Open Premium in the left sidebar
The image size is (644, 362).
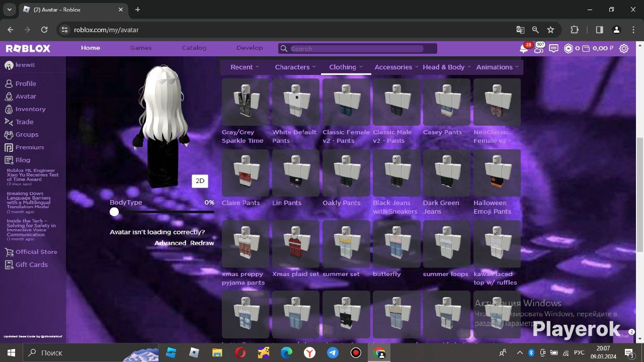coord(29,147)
